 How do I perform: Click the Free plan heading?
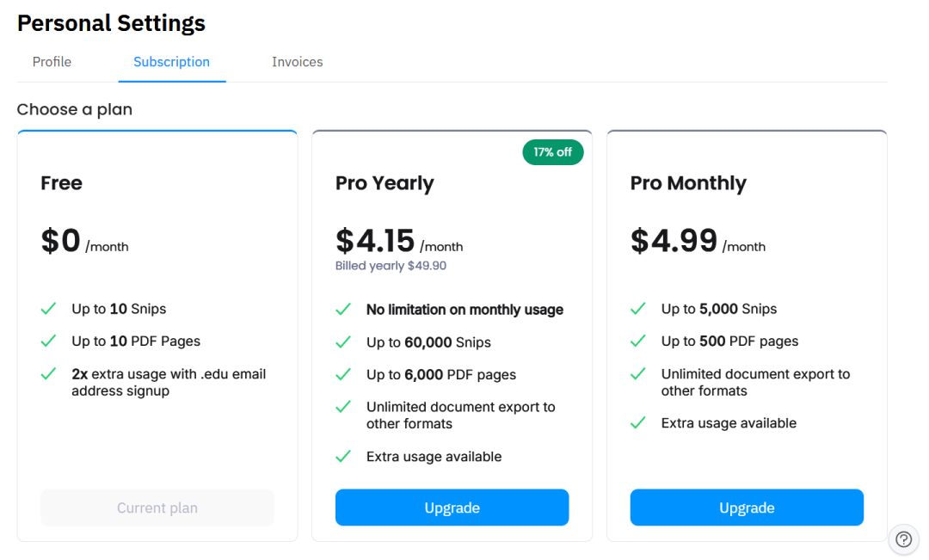pyautogui.click(x=62, y=183)
